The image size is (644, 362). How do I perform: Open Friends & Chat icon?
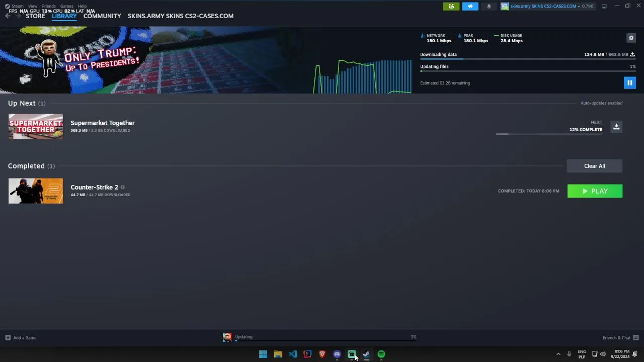pos(636,337)
